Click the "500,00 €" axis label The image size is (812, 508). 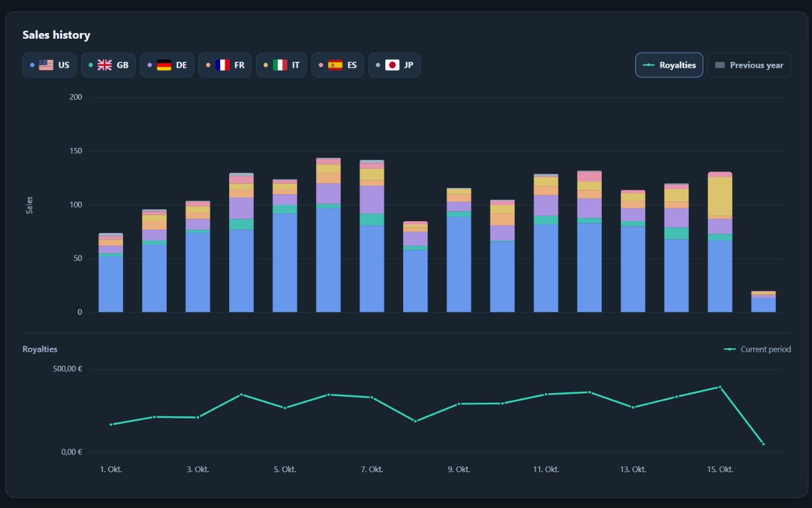pos(66,369)
